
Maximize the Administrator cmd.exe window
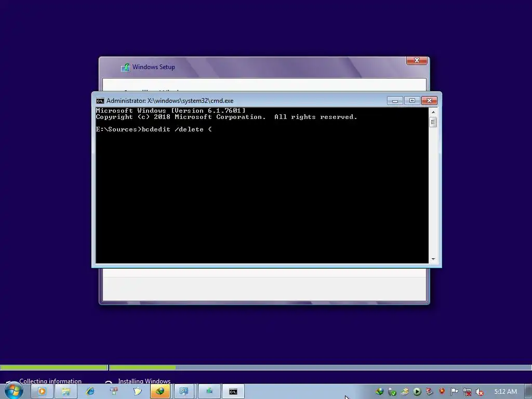(412, 101)
